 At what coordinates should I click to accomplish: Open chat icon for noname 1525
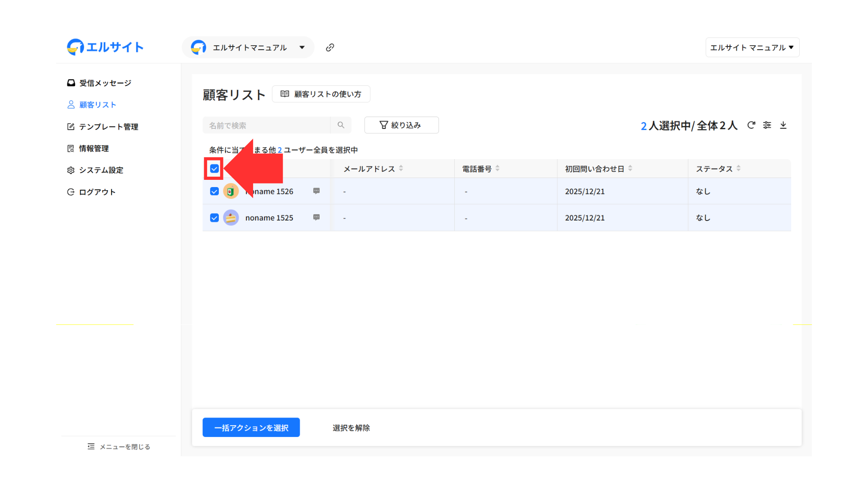(x=316, y=217)
